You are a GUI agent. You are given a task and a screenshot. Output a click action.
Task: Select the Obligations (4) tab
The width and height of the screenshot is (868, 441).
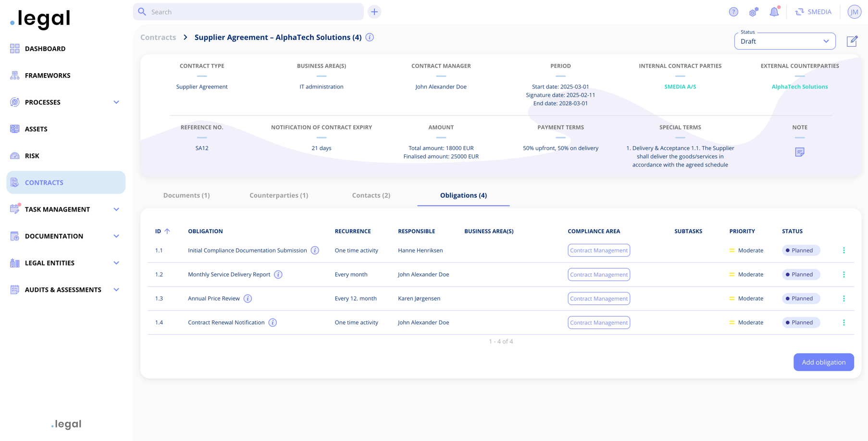[x=463, y=195]
